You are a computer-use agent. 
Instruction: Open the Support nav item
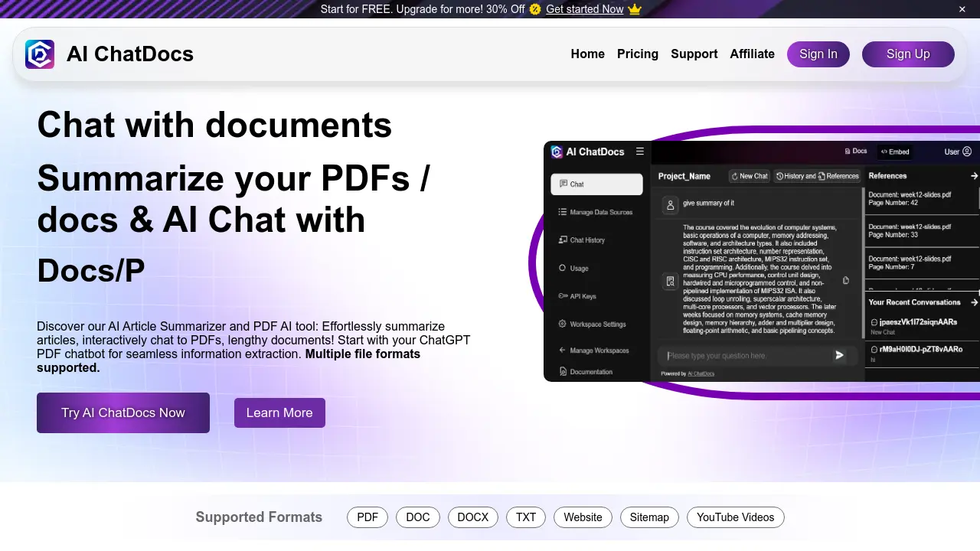coord(694,54)
